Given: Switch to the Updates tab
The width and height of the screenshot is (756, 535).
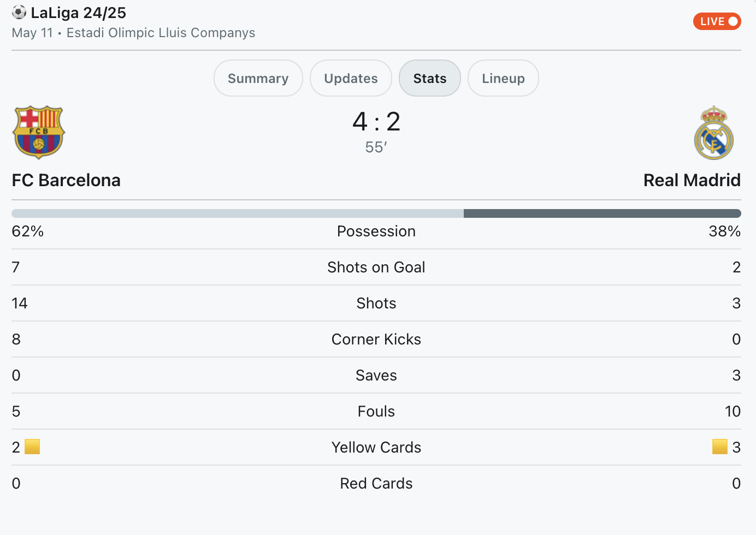Looking at the screenshot, I should click(x=351, y=78).
